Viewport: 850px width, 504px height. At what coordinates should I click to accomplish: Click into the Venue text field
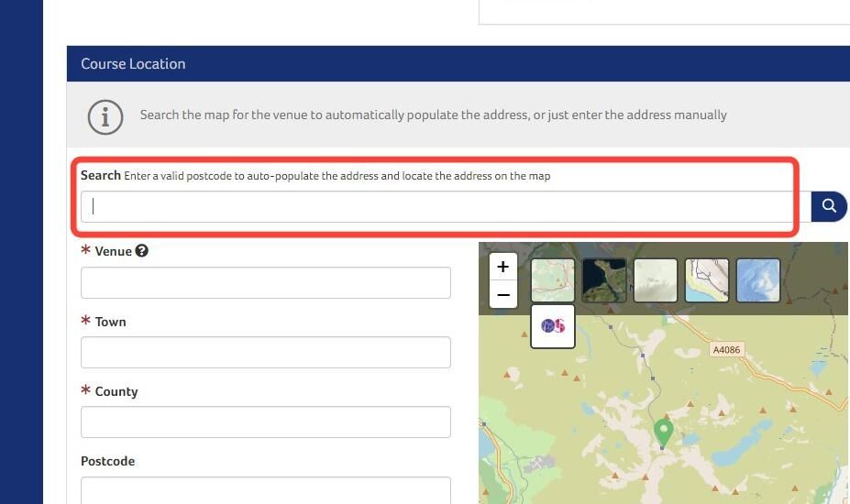pyautogui.click(x=266, y=282)
